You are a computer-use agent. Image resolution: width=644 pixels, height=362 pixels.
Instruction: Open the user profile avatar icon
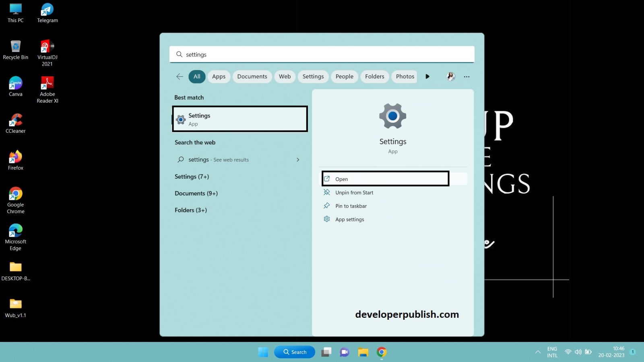[x=451, y=76]
